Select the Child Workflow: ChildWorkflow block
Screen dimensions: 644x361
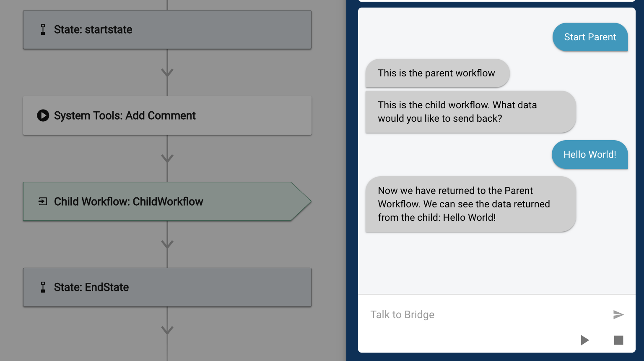tap(167, 201)
